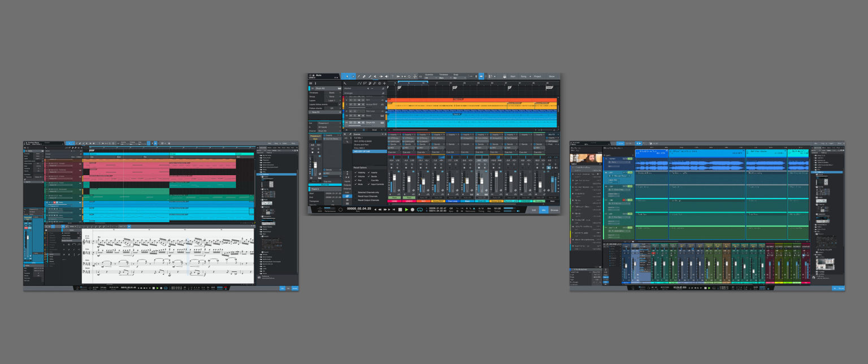Image resolution: width=868 pixels, height=364 pixels.
Task: Select the Mute tool in the toolbar
Action: (x=375, y=76)
